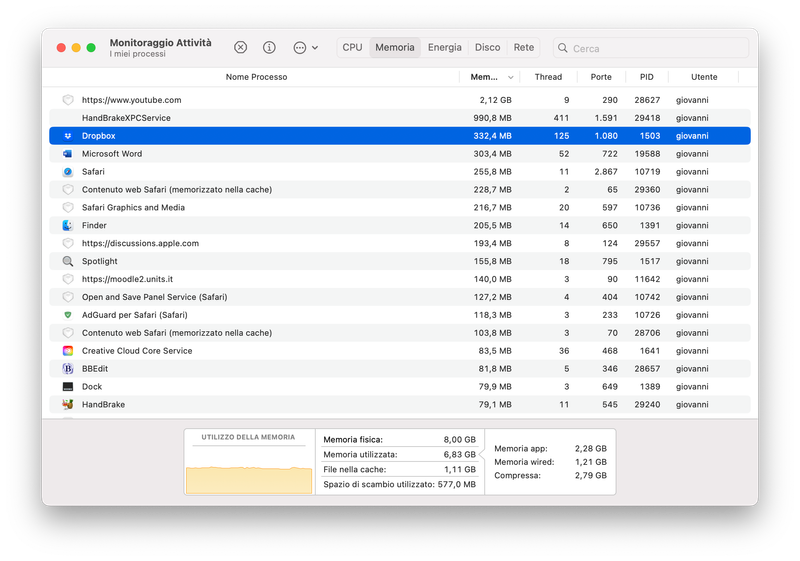Viewport: 800px width, 561px height.
Task: Sort by Nome Processo column
Action: point(256,77)
